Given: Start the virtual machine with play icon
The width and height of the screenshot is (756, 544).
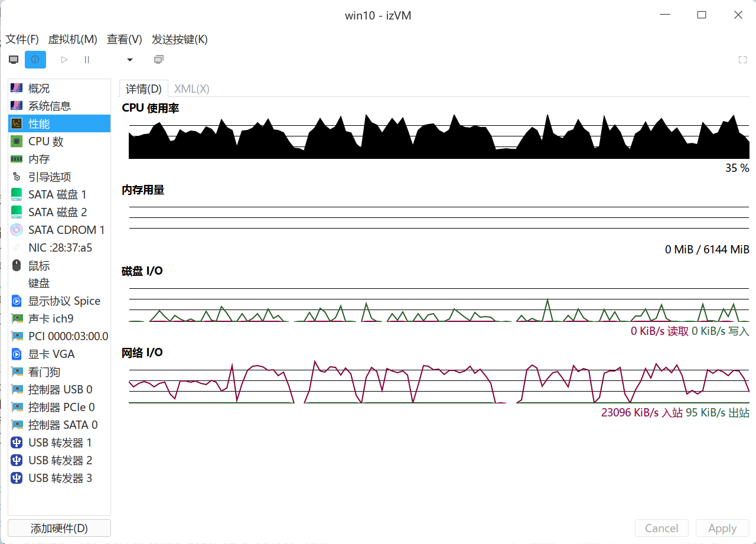Looking at the screenshot, I should 64,60.
